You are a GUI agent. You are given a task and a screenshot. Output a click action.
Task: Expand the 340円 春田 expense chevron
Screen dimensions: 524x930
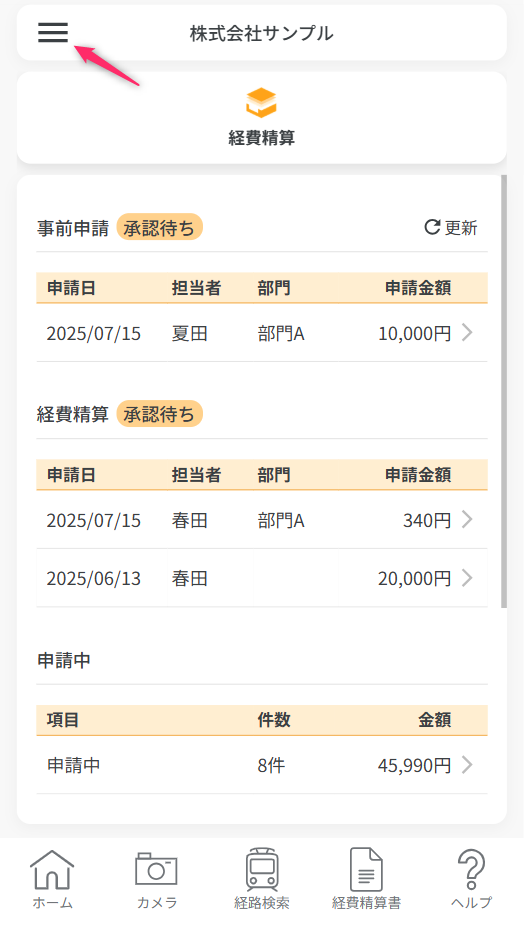pos(467,520)
